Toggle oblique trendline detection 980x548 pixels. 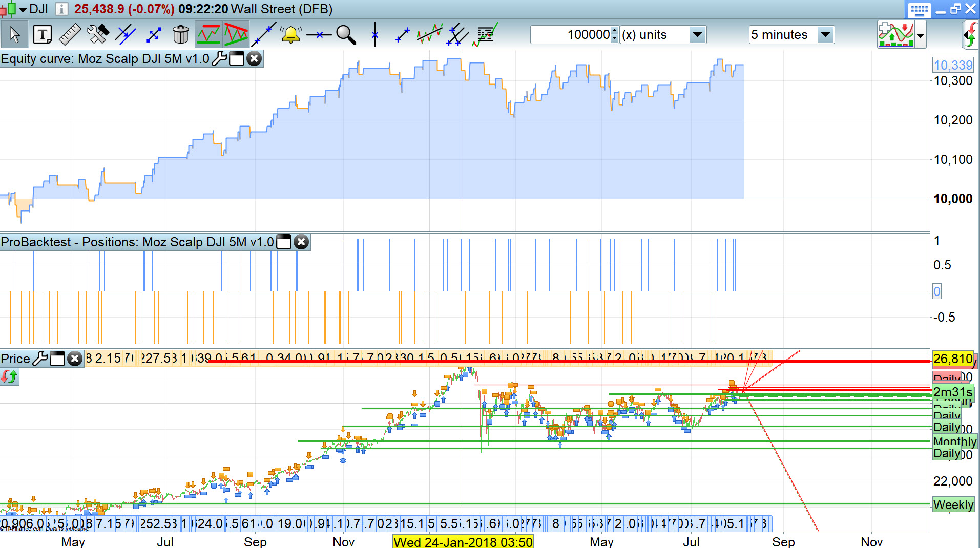click(236, 35)
